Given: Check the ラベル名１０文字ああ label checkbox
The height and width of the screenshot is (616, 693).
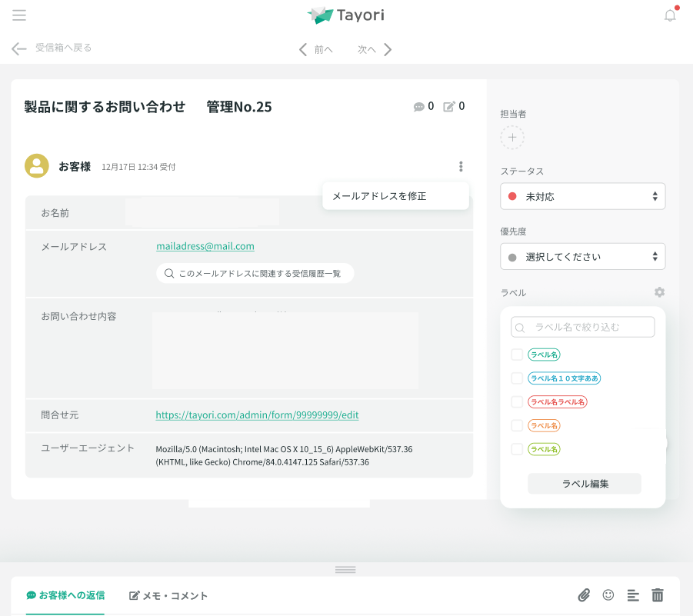Looking at the screenshot, I should click(517, 378).
